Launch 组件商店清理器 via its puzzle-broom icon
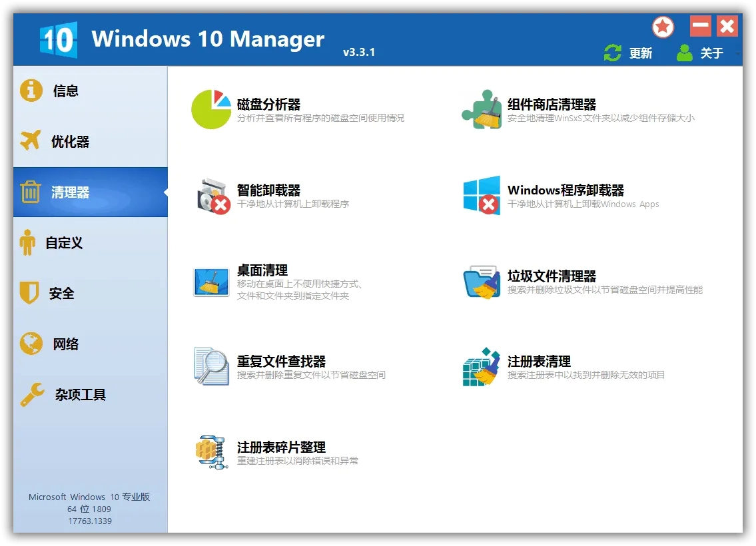The width and height of the screenshot is (756, 546). (481, 109)
